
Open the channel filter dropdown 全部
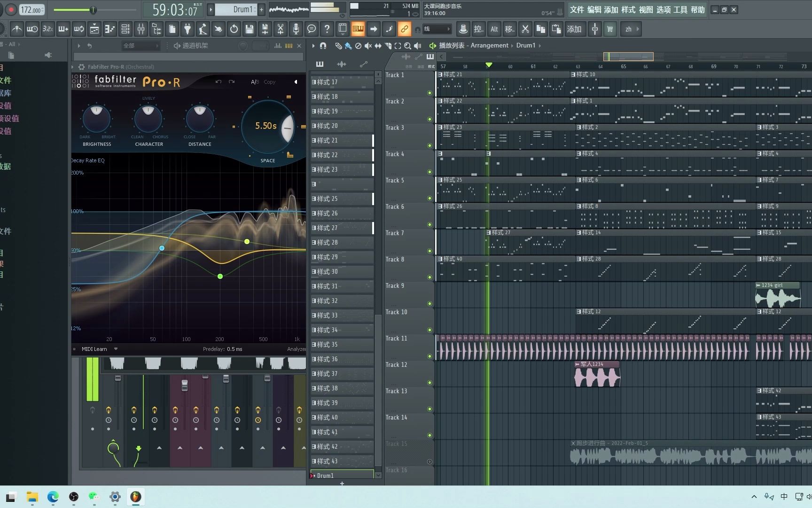141,46
